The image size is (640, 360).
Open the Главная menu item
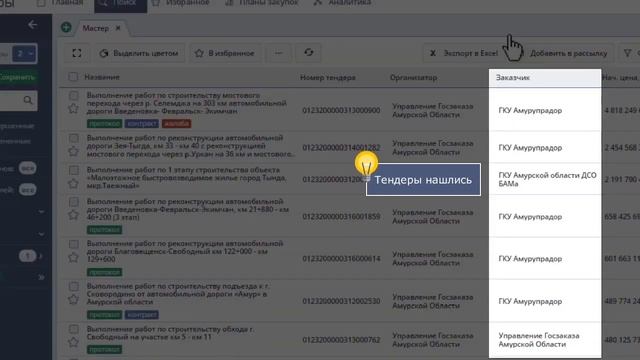pos(60,3)
